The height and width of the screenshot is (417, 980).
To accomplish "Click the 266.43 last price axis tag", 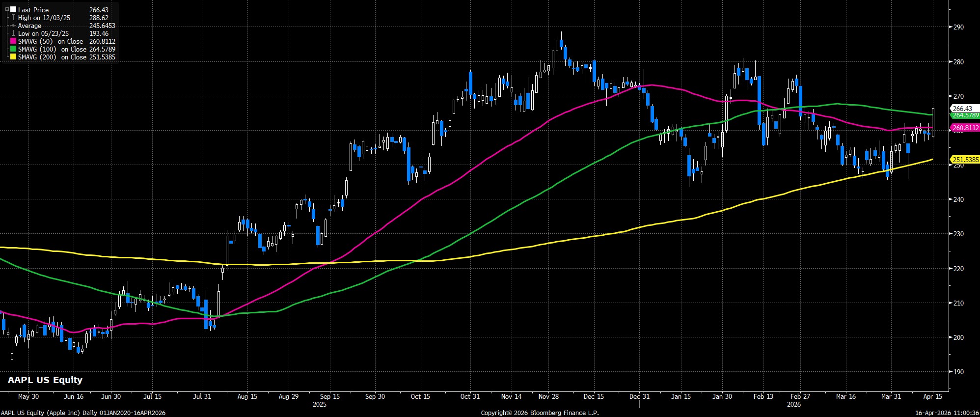I will [x=962, y=109].
